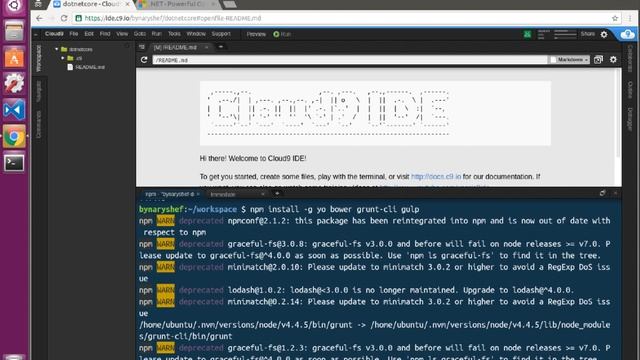This screenshot has width=640, height=360.
Task: Expand the .c9 folder
Action: (63, 58)
